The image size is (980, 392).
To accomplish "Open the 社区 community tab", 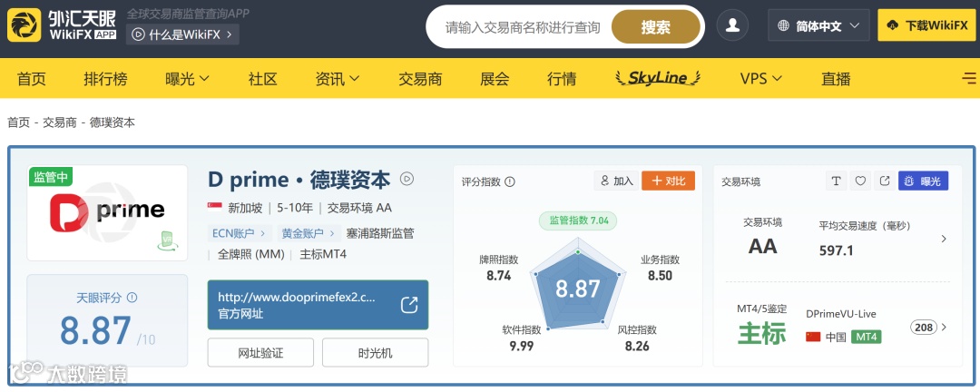I will pos(262,79).
